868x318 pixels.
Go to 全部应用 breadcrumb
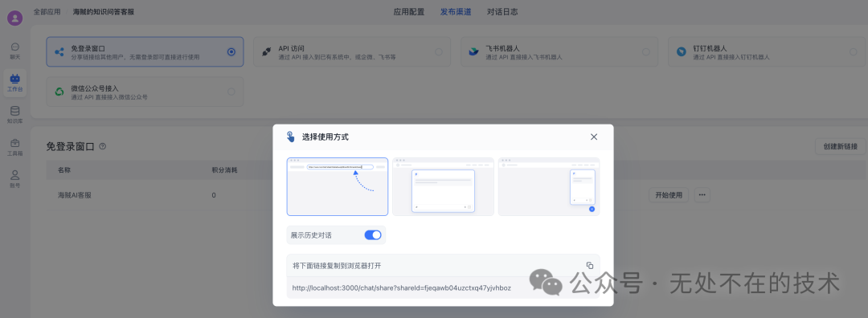(x=47, y=11)
